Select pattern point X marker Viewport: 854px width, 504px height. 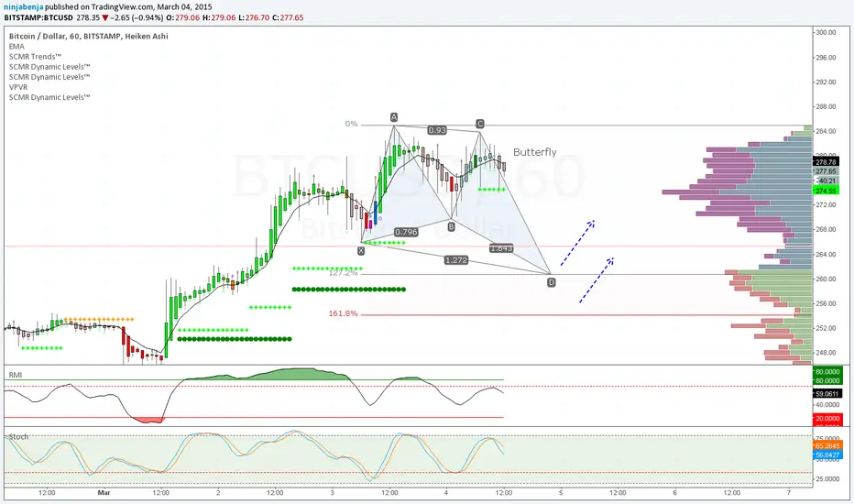[x=360, y=251]
